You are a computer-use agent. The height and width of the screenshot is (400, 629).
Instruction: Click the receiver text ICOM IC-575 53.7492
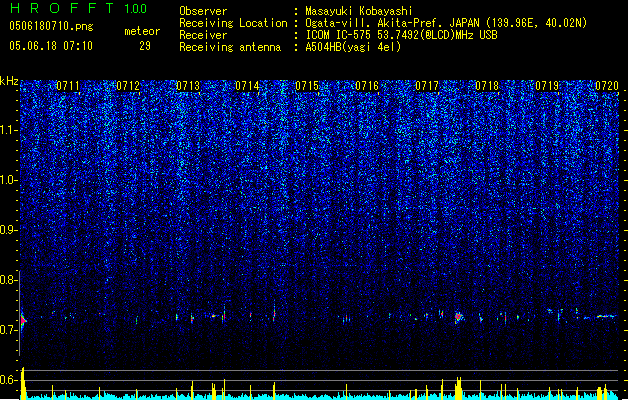[401, 35]
